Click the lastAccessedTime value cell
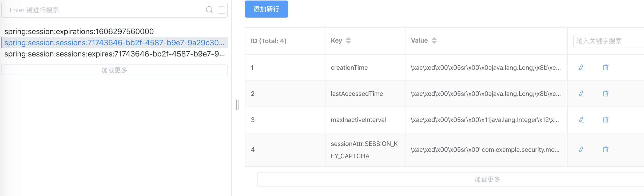Screen dimensions: 644x196 (x=486, y=94)
